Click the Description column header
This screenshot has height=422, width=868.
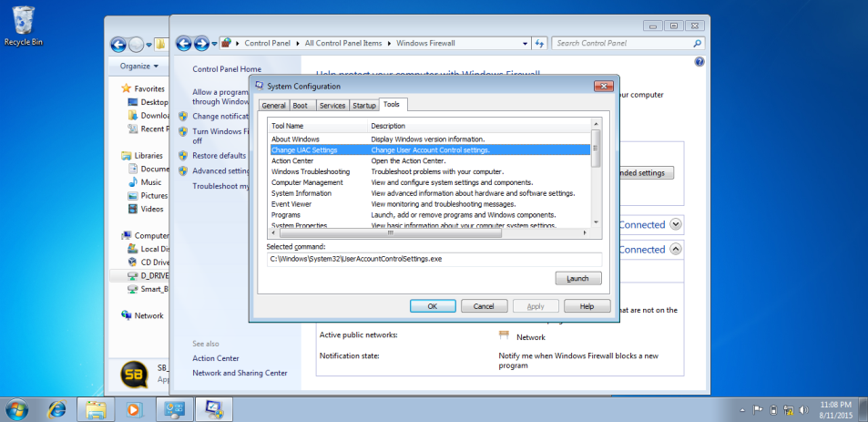479,126
